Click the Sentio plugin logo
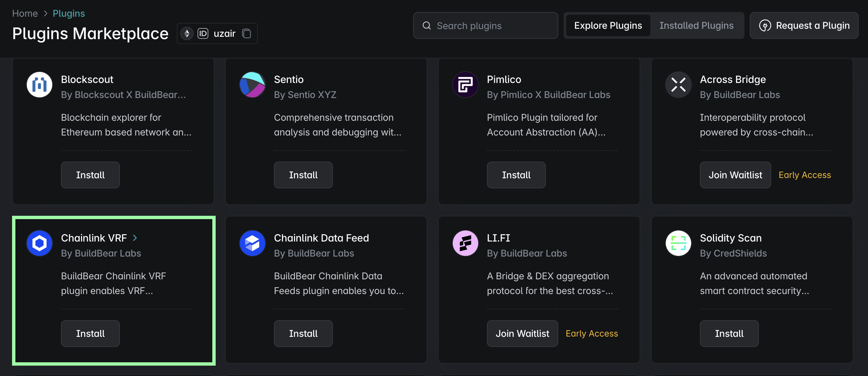This screenshot has width=868, height=376. coord(252,85)
